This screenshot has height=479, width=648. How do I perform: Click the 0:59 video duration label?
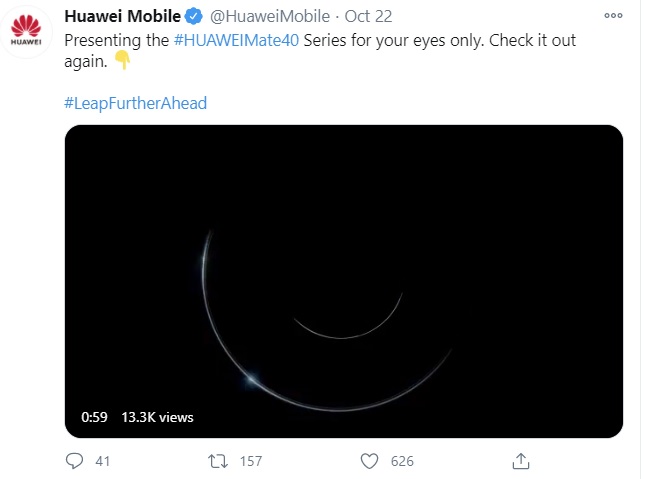pyautogui.click(x=94, y=417)
